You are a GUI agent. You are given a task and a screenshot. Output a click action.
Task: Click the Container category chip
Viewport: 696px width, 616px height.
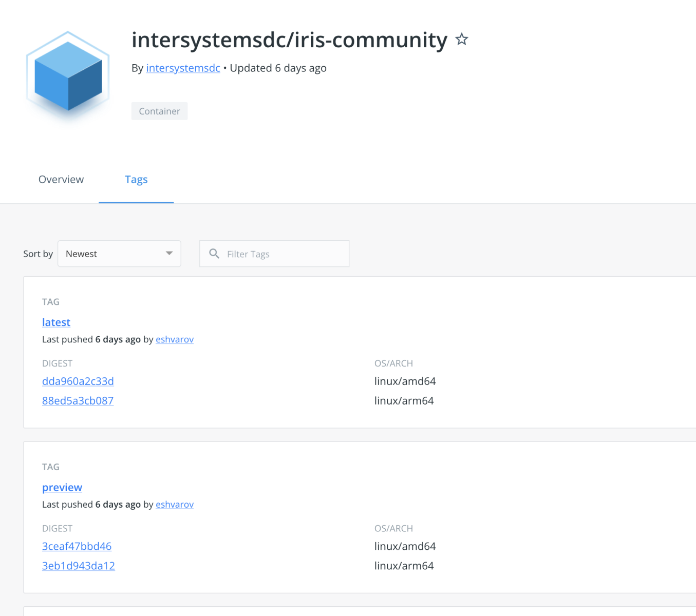coord(159,111)
